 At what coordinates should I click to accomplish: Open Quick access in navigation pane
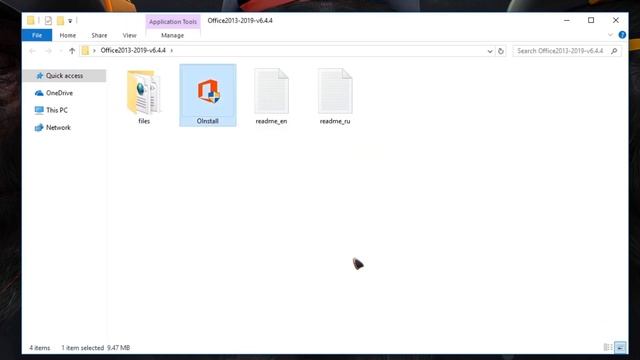pyautogui.click(x=64, y=76)
